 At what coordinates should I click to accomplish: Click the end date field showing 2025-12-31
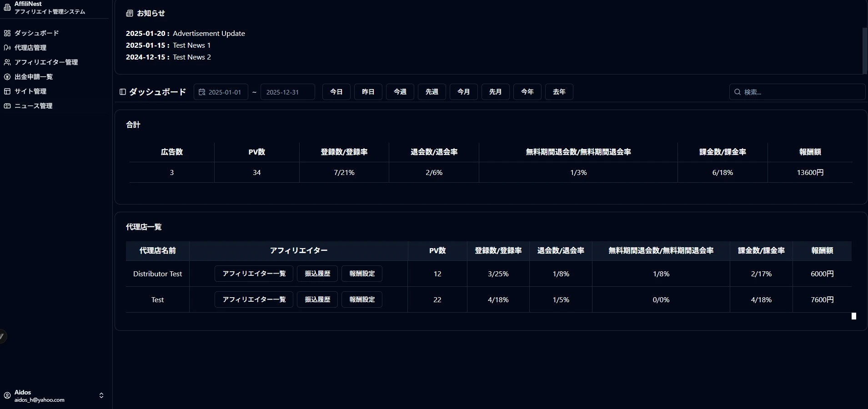287,92
